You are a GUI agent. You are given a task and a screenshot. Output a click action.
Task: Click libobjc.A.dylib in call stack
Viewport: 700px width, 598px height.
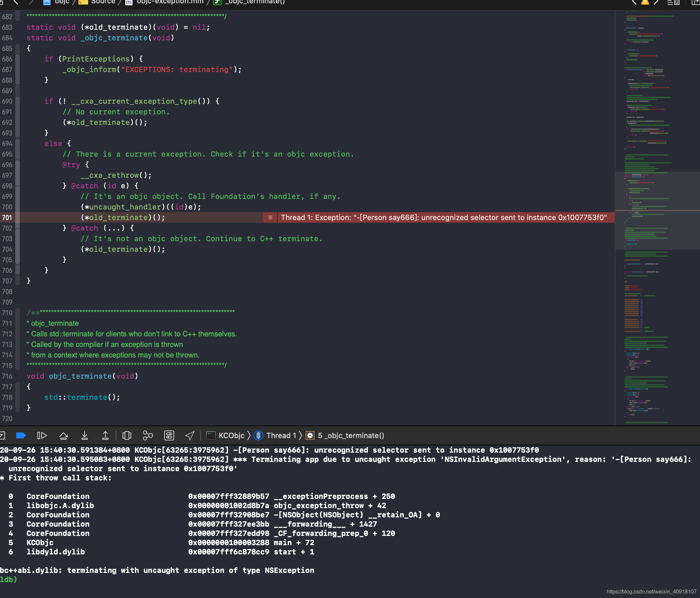[60, 505]
